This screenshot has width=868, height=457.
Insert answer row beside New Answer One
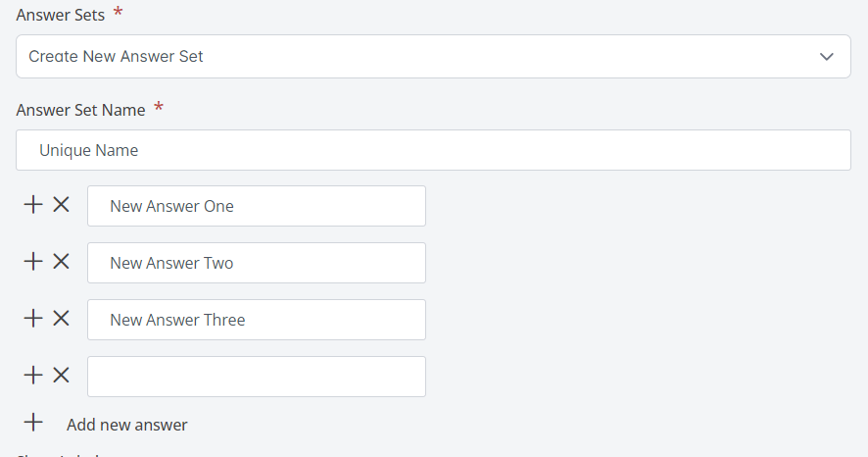click(33, 205)
